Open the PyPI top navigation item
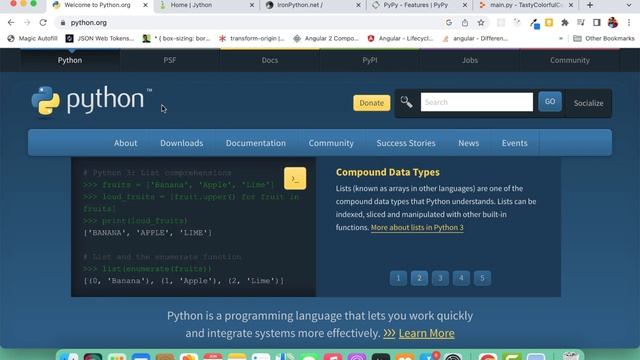This screenshot has width=640, height=360. [370, 60]
